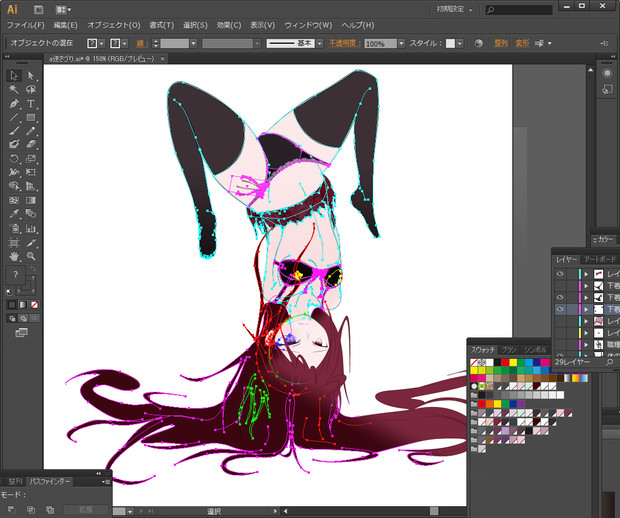620x518 pixels.
Task: Select the Line Segment tool
Action: click(x=14, y=117)
